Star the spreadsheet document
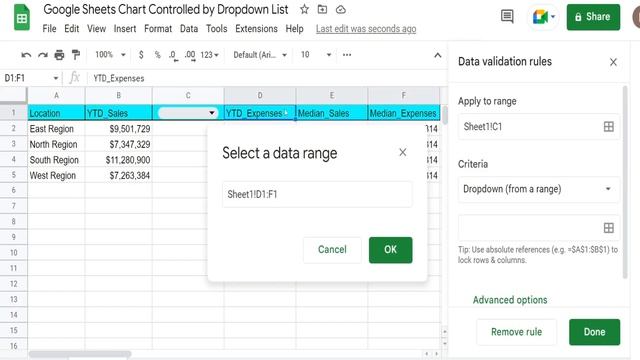Viewport: 640px width, 360px height. pyautogui.click(x=304, y=9)
